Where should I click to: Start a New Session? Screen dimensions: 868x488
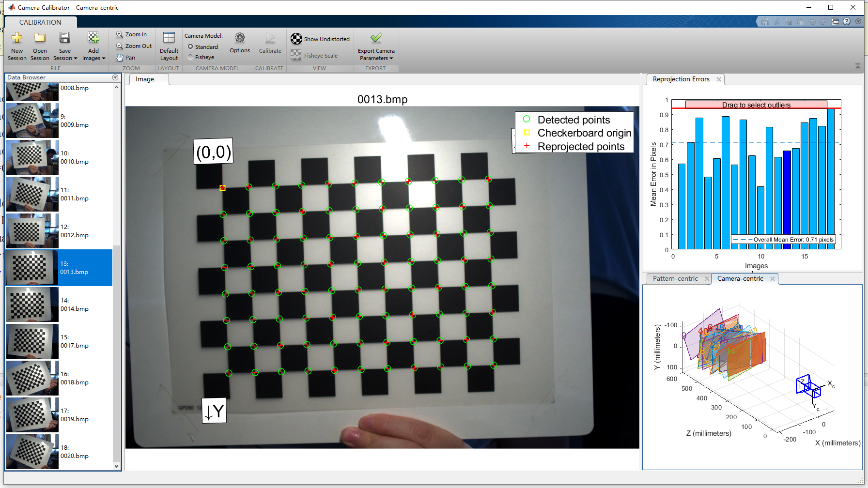(x=16, y=45)
